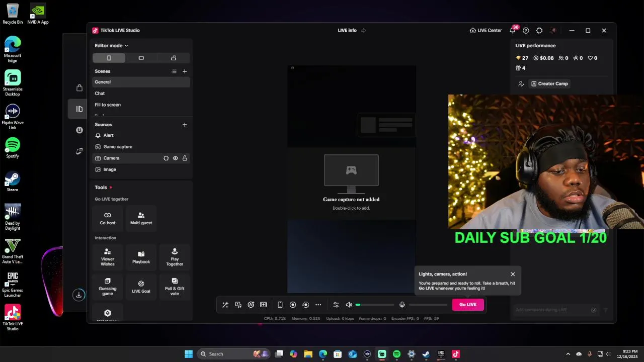Mute the speaker audio
The width and height of the screenshot is (644, 362).
point(349,305)
